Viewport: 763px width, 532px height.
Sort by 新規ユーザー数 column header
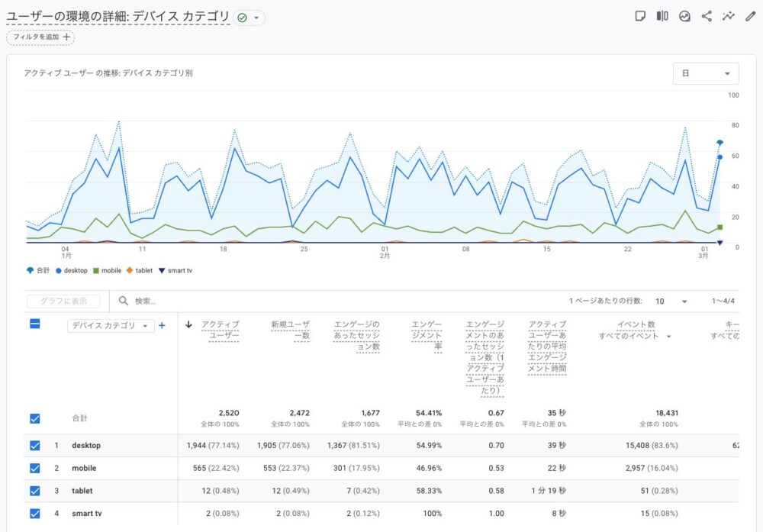point(290,330)
